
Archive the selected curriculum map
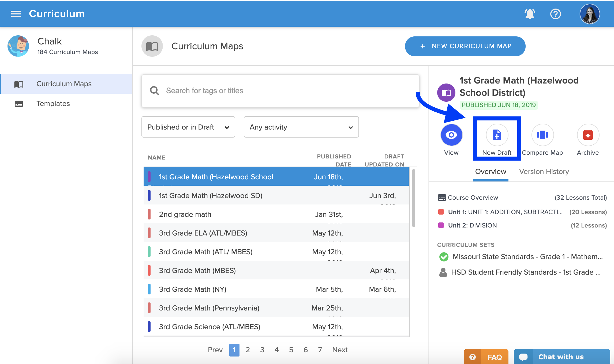[x=588, y=135]
